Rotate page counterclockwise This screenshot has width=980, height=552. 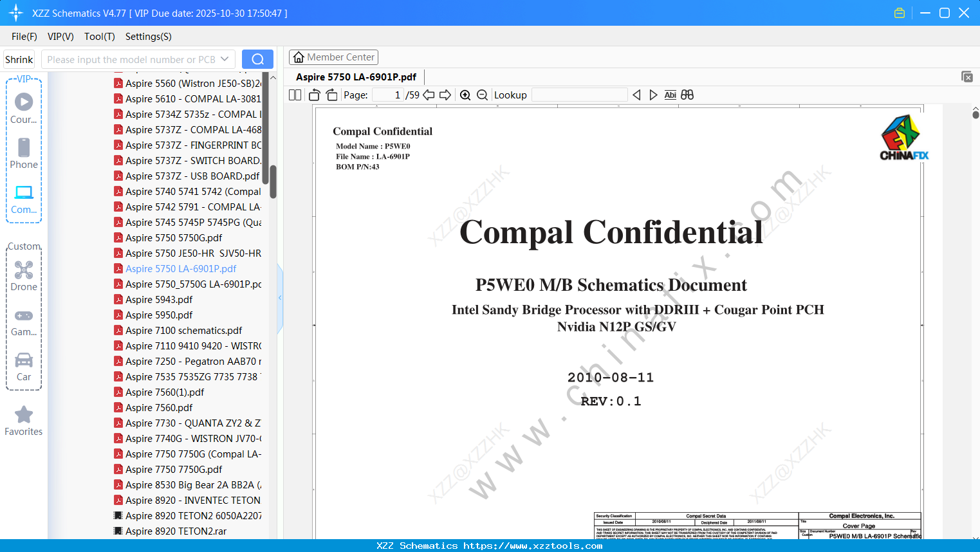(314, 95)
